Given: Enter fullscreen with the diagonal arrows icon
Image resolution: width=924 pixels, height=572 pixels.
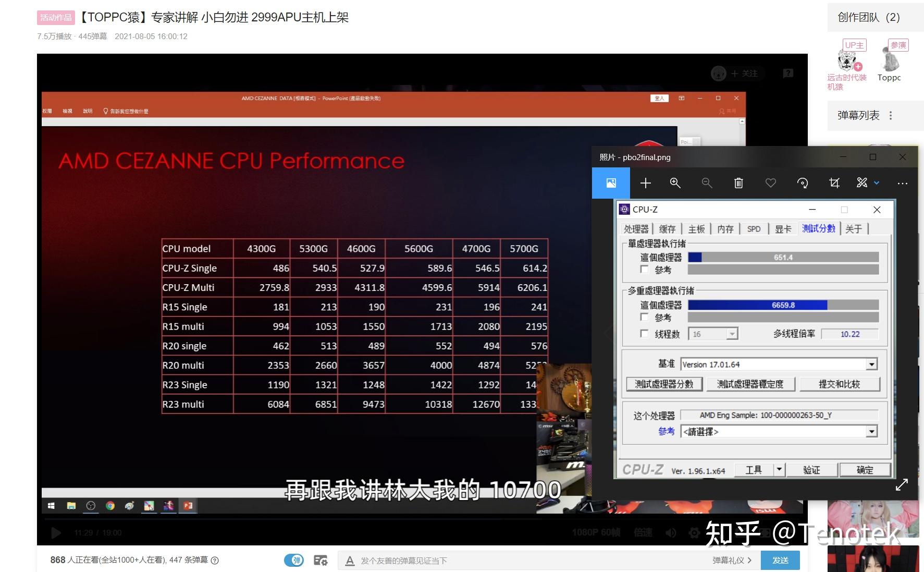Looking at the screenshot, I should click(x=902, y=485).
